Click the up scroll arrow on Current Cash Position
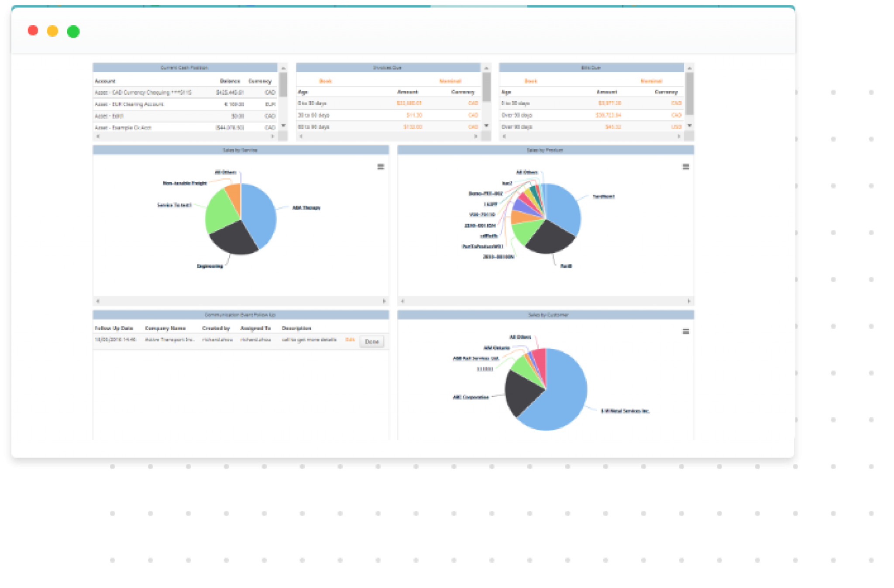 (x=283, y=69)
